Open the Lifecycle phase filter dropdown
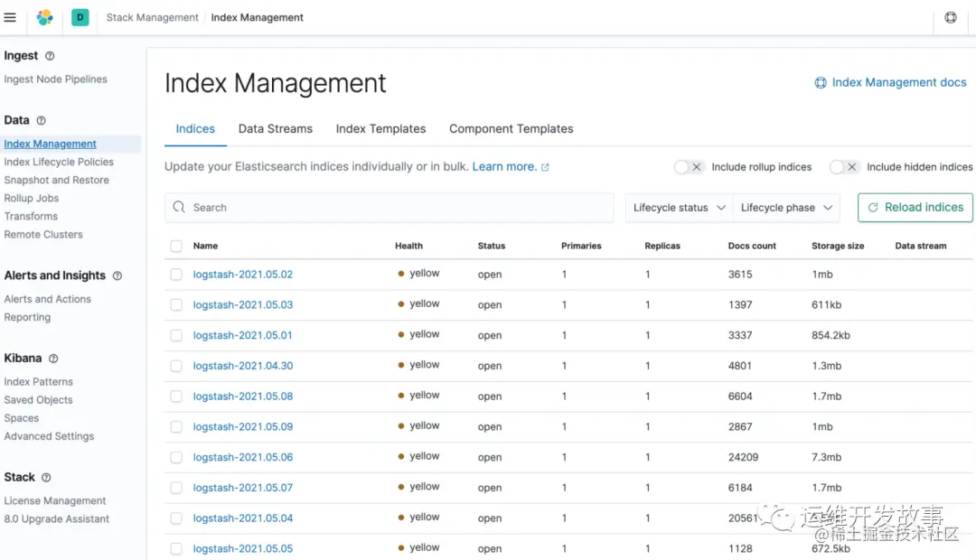The height and width of the screenshot is (560, 976). tap(786, 208)
